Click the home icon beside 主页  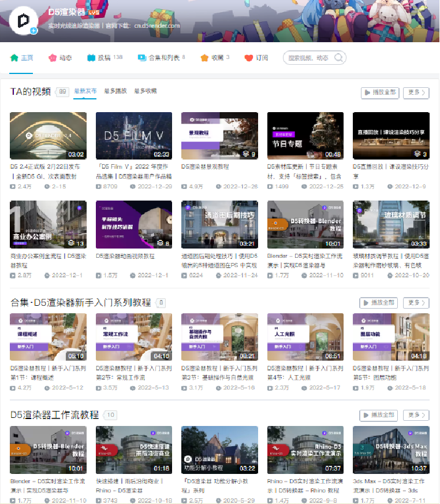[14, 58]
